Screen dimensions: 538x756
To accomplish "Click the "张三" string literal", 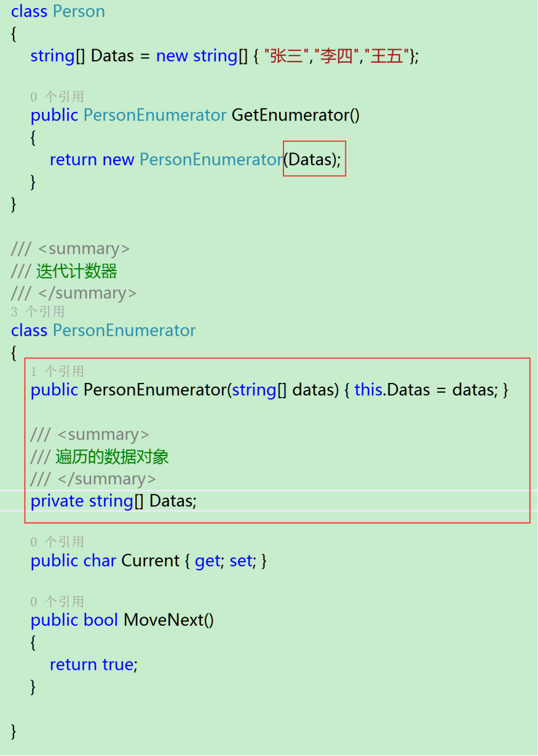I will coord(287,57).
